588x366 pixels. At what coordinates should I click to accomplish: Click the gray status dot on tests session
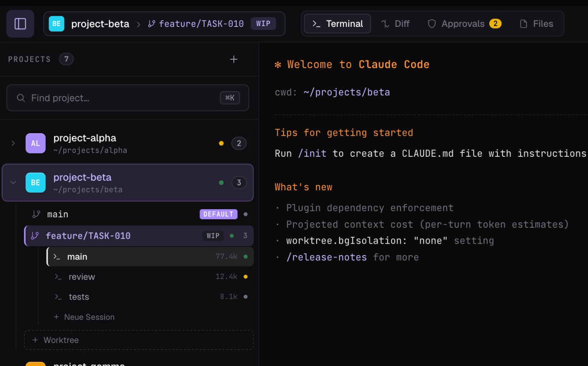pos(246,297)
